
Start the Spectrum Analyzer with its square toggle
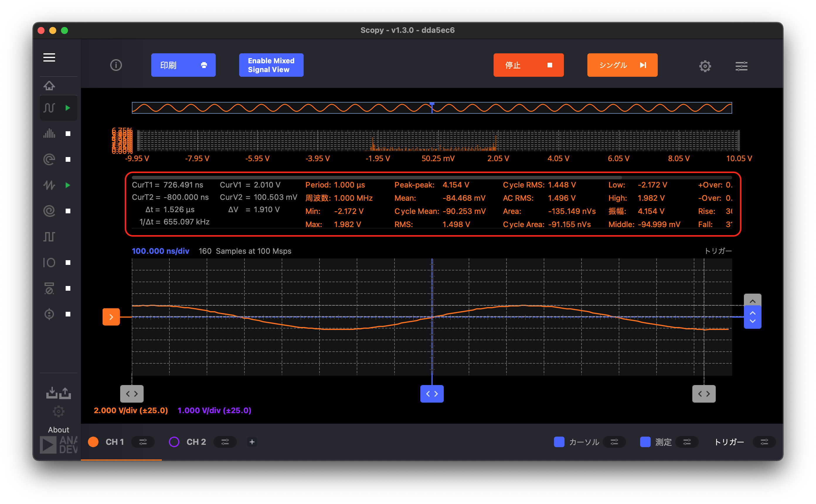click(x=68, y=134)
